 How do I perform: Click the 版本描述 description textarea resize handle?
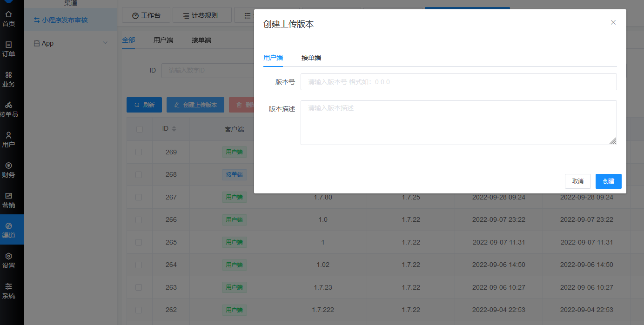pyautogui.click(x=613, y=141)
